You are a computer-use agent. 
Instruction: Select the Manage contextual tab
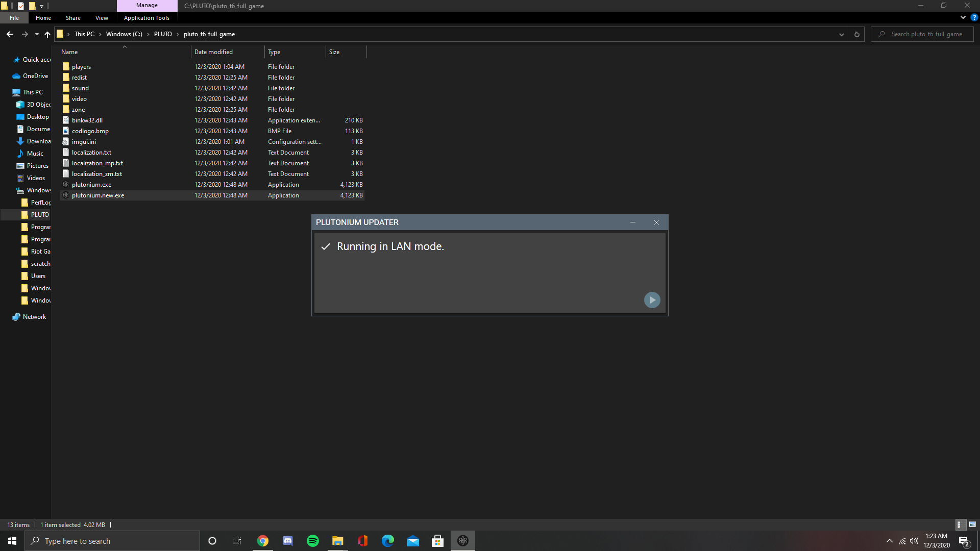coord(147,6)
